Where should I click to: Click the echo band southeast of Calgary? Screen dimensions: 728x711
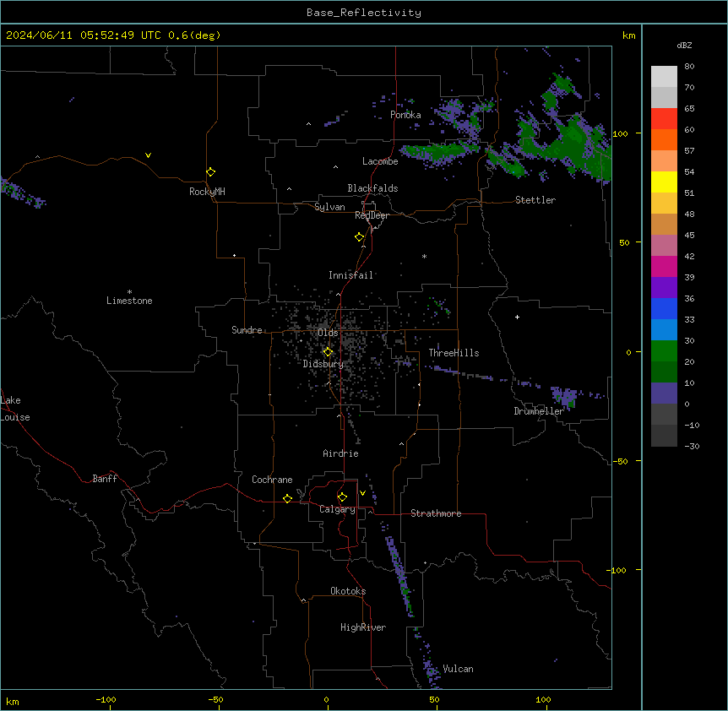[400, 576]
